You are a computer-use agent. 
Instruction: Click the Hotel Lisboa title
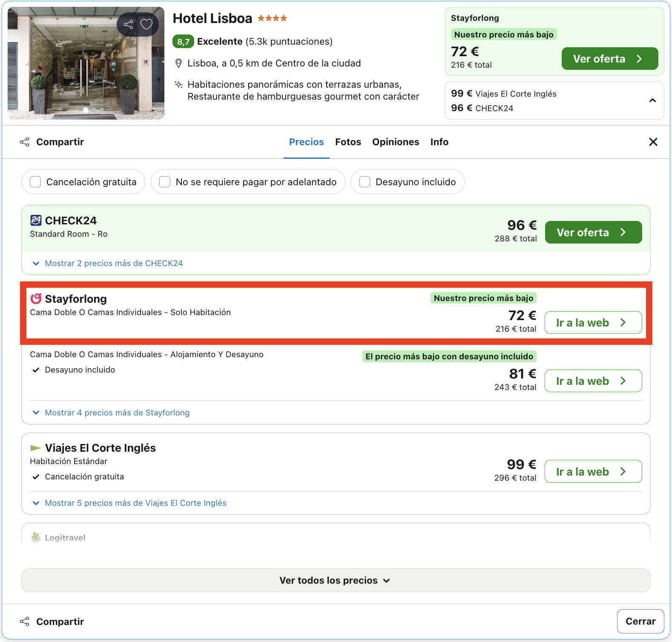click(x=213, y=18)
